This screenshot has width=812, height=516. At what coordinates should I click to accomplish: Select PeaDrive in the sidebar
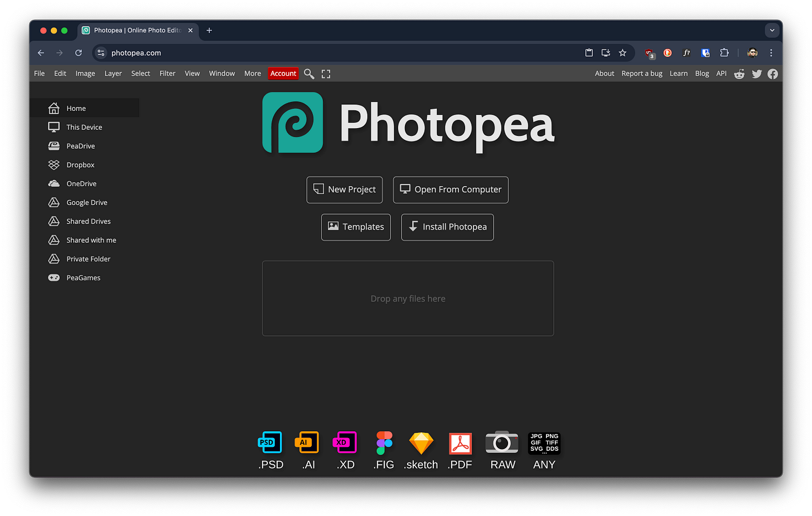(x=84, y=146)
